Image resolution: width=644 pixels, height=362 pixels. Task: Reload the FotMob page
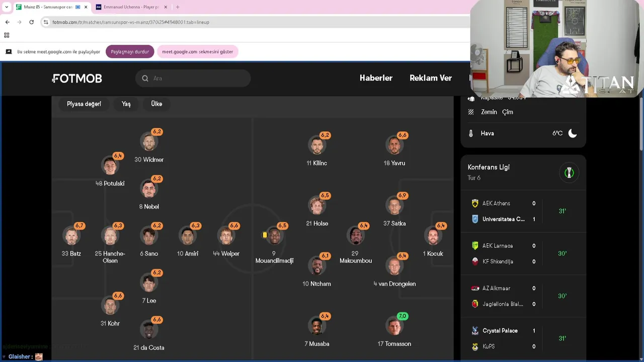31,22
